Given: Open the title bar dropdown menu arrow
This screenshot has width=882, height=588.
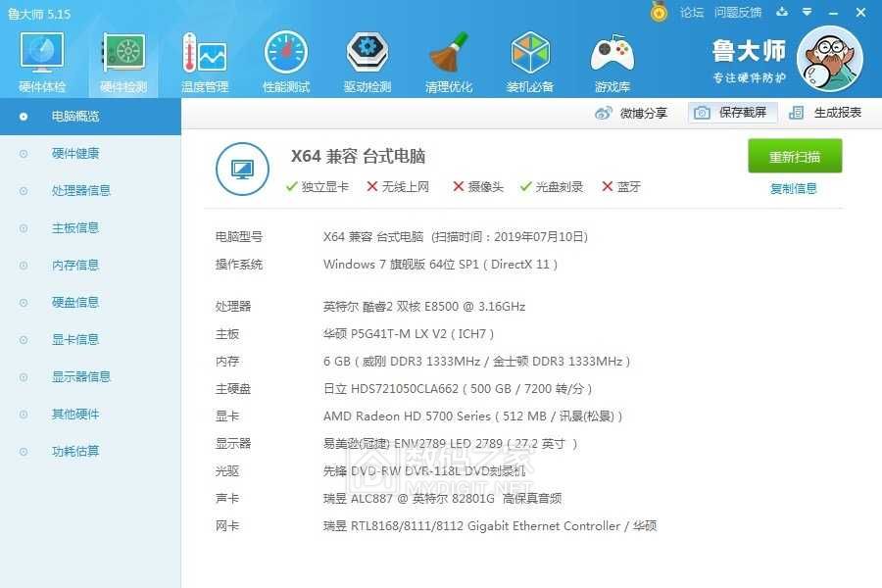Looking at the screenshot, I should click(808, 12).
